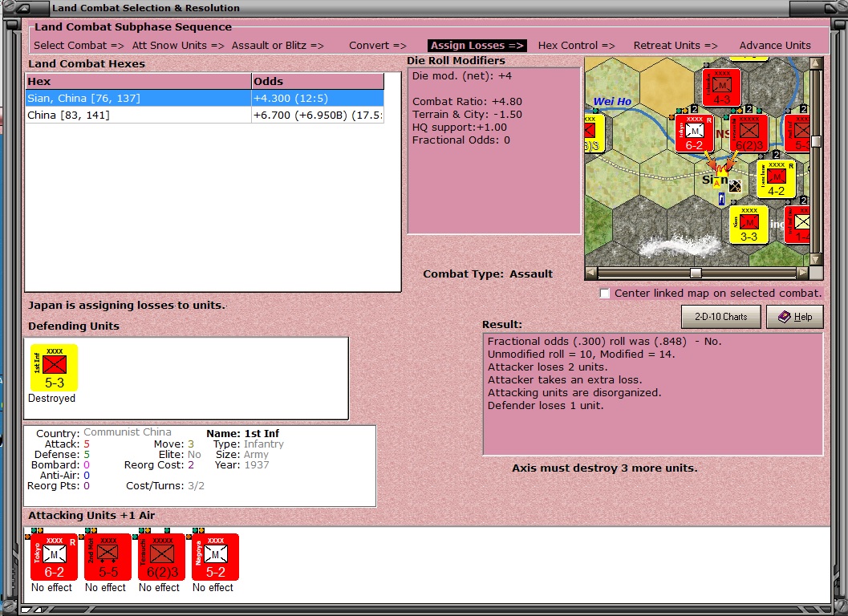The height and width of the screenshot is (616, 848).
Task: Click the window title bar system icon
Action: tap(24, 7)
